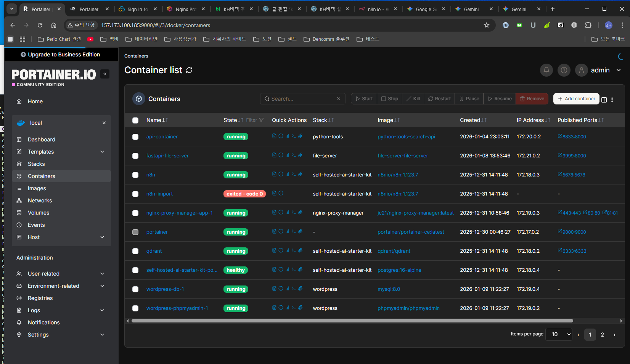Viewport: 630px width, 364px height.
Task: Open the Volumes sidebar item
Action: (38, 213)
